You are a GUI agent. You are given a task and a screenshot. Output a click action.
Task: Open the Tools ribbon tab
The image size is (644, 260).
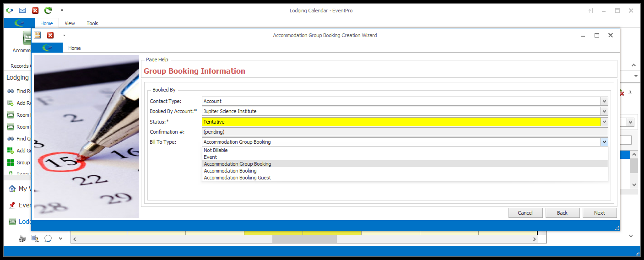tap(92, 23)
